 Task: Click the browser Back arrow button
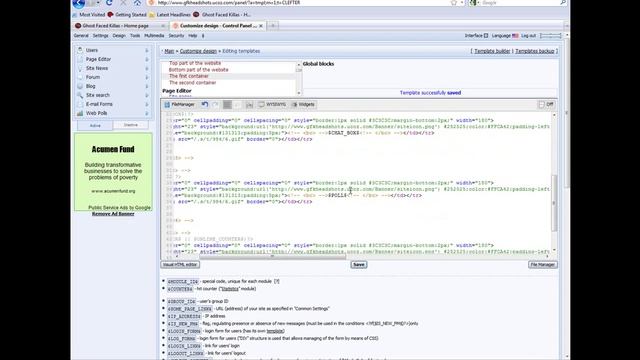[78, 3]
